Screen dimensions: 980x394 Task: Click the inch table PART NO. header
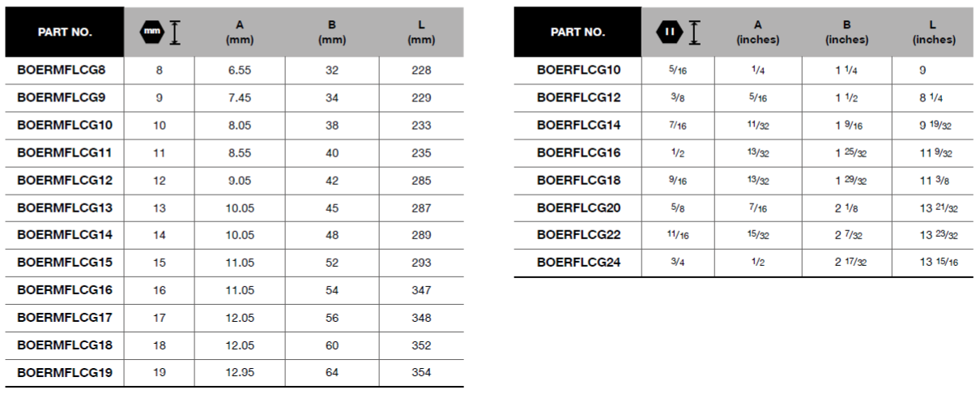tap(577, 32)
